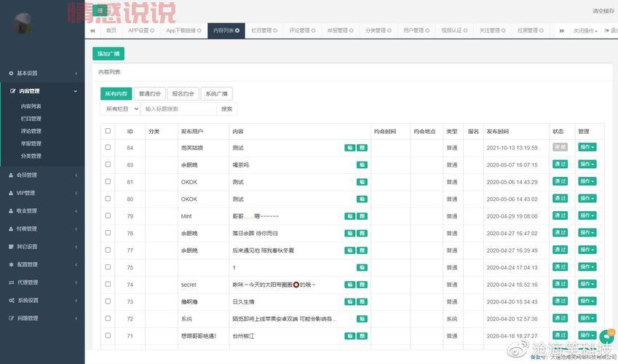Check the checkbox for row ID 81
618x364 pixels.
coord(108,181)
